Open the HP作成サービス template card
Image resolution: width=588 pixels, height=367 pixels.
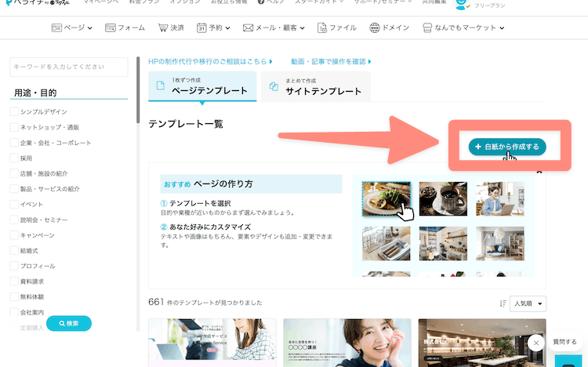(212, 343)
